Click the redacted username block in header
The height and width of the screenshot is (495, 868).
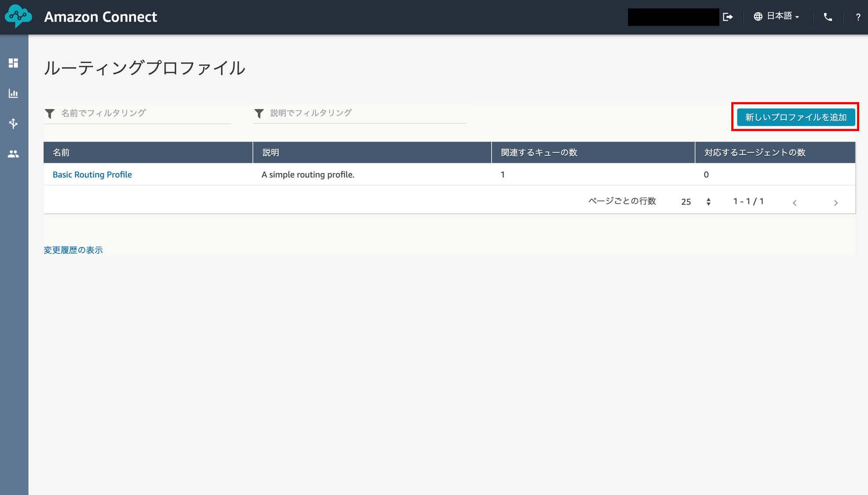[x=673, y=17]
